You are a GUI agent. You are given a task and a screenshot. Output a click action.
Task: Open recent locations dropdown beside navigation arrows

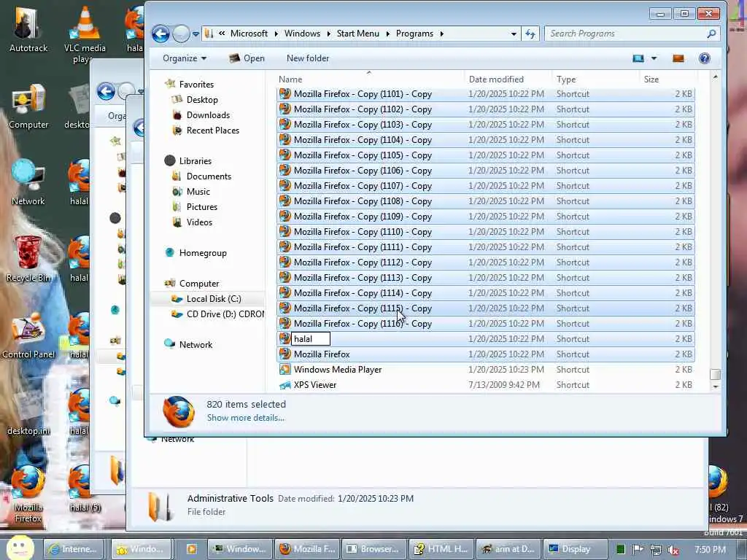point(196,34)
